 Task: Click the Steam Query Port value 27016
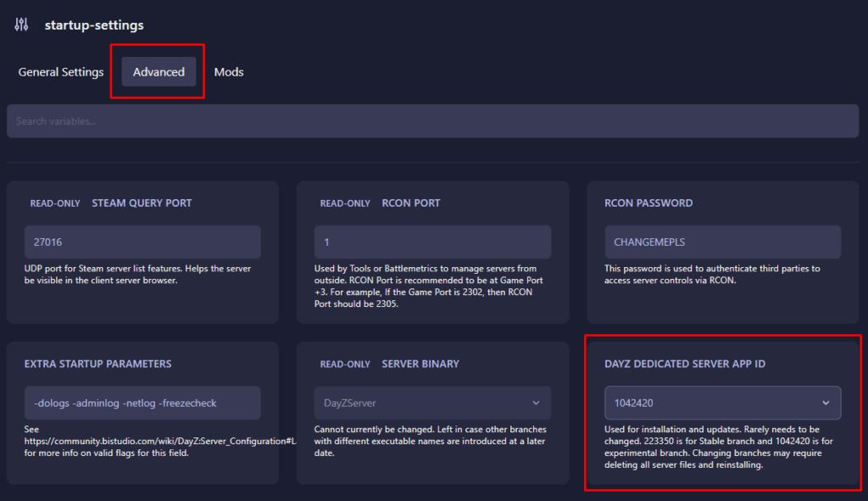click(142, 242)
